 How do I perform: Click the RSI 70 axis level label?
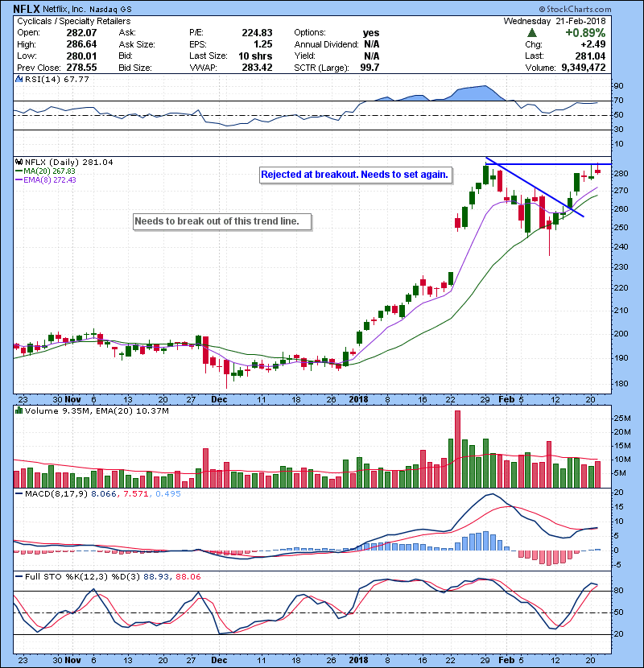pyautogui.click(x=618, y=101)
